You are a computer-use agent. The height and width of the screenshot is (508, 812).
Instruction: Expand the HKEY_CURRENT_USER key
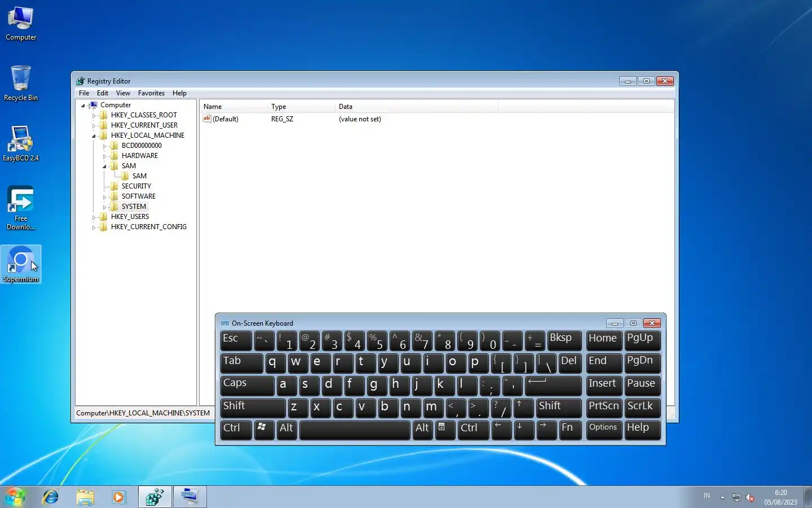[94, 125]
